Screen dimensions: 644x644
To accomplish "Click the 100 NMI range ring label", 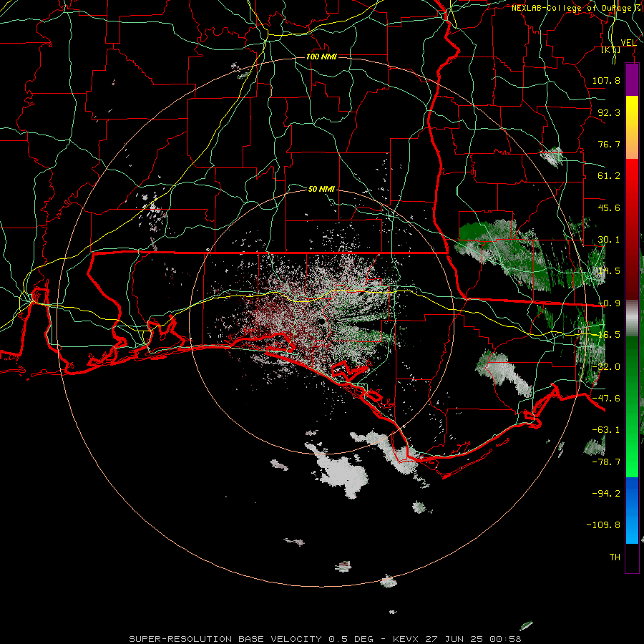I will point(321,57).
